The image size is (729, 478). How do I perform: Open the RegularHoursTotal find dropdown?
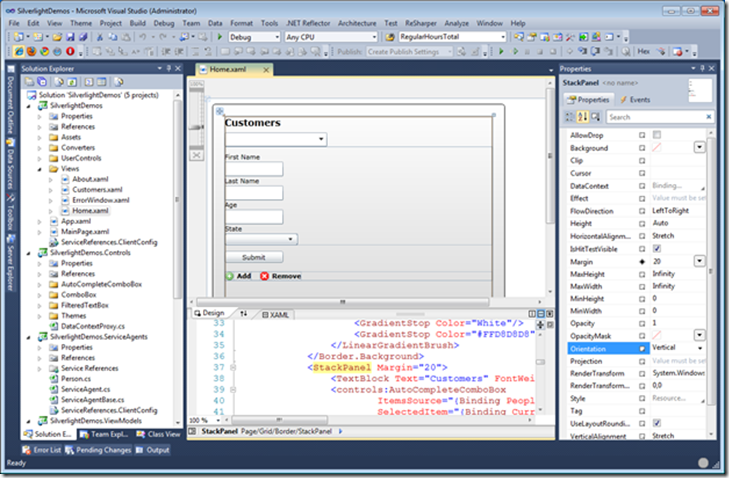coord(503,37)
